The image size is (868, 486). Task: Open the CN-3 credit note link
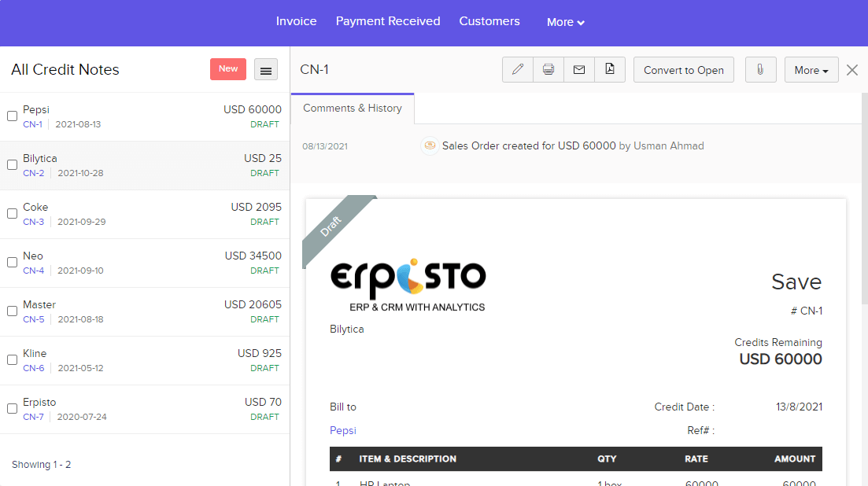click(34, 222)
